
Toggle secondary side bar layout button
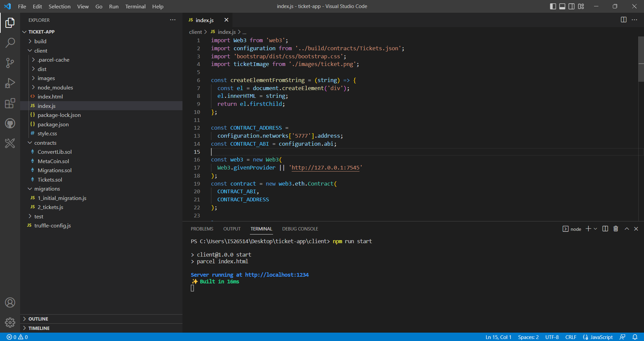click(572, 6)
